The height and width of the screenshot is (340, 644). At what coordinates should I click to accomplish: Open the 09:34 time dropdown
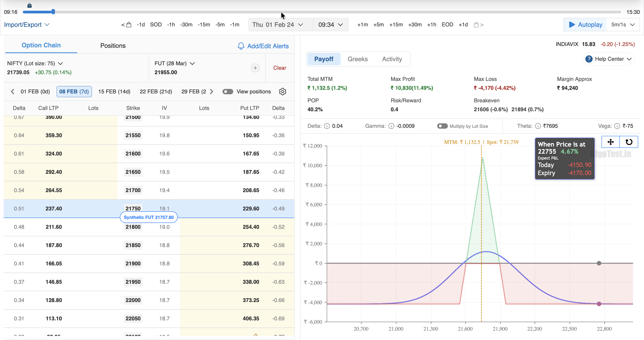[330, 25]
